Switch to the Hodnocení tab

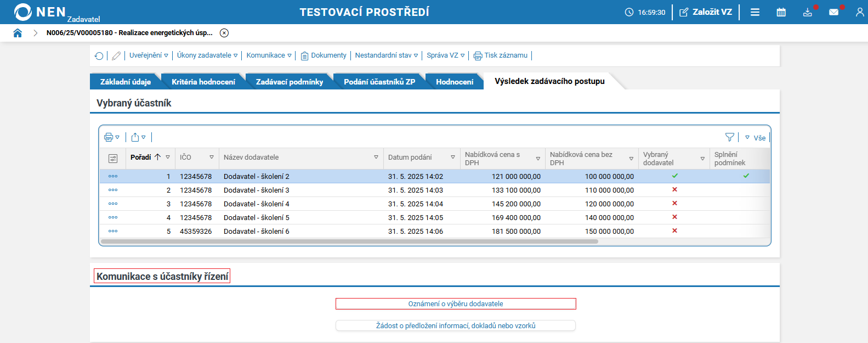455,82
